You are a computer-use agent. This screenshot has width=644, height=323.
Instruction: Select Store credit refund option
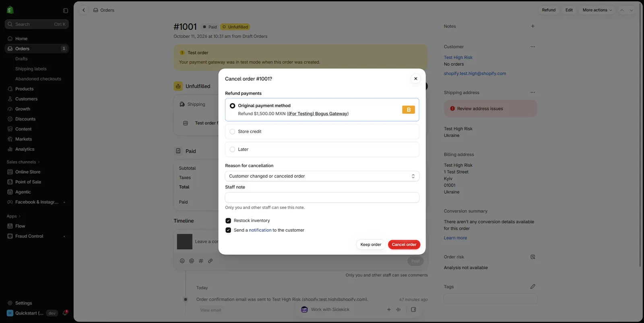pos(322,132)
